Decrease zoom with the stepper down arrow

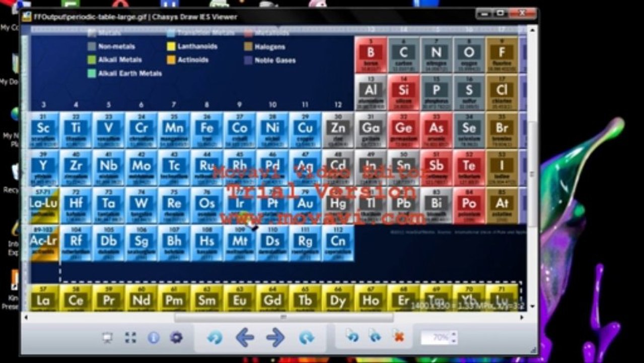pos(454,341)
